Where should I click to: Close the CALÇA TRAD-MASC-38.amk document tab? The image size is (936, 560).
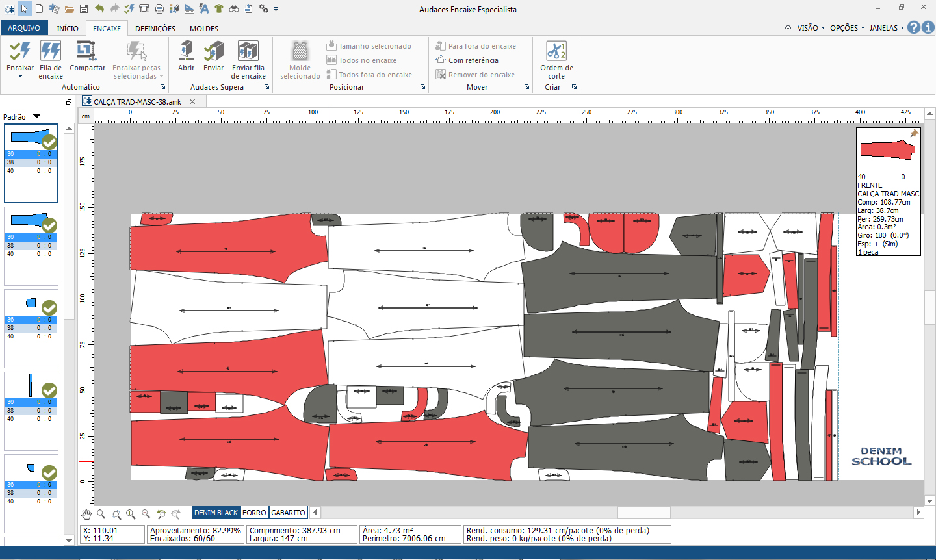point(192,101)
